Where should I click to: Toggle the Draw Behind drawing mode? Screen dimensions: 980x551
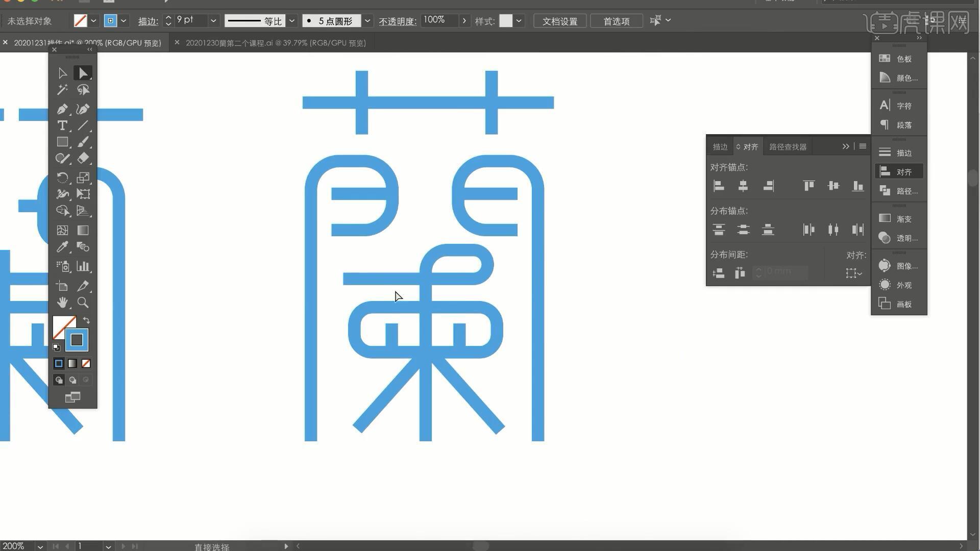pyautogui.click(x=72, y=380)
